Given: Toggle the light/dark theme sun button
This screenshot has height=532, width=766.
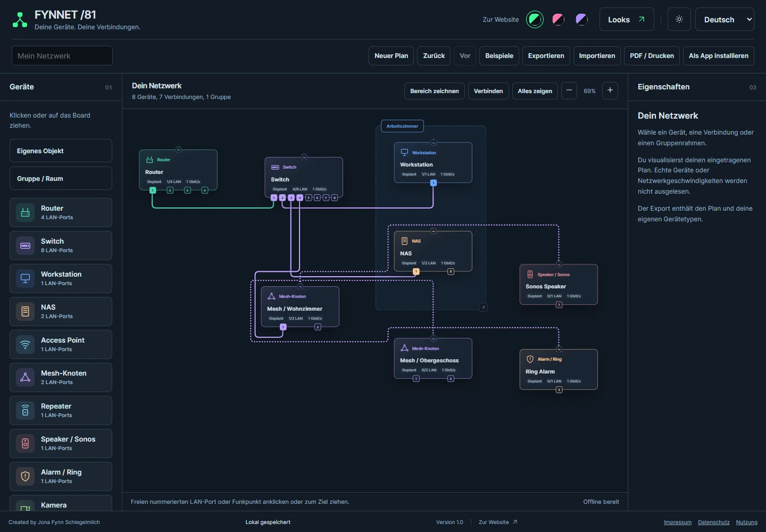Looking at the screenshot, I should 679,20.
